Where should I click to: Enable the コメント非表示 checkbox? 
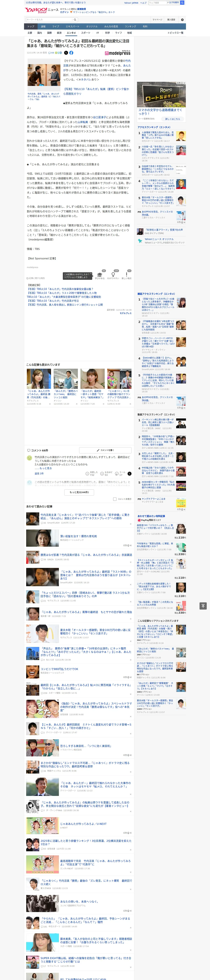click(115, 499)
